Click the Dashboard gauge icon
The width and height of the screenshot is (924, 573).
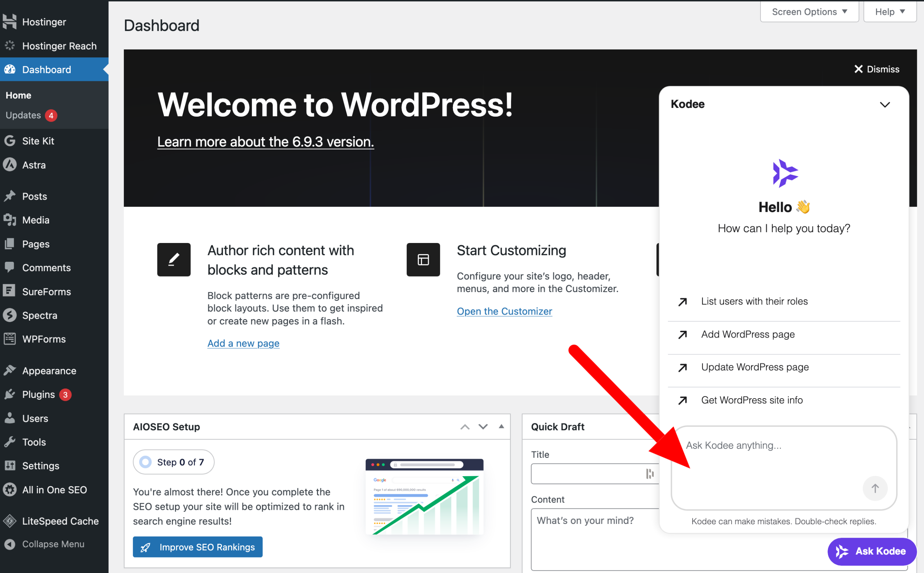10,69
